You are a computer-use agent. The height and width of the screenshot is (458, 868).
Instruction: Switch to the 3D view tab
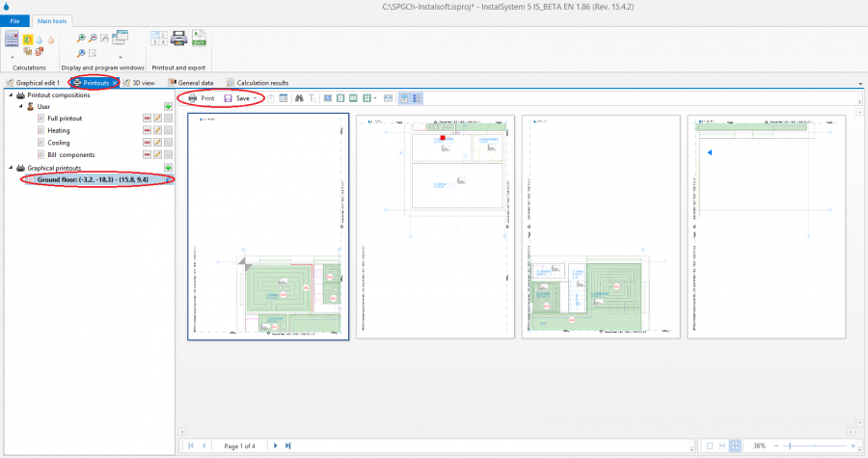tap(140, 83)
